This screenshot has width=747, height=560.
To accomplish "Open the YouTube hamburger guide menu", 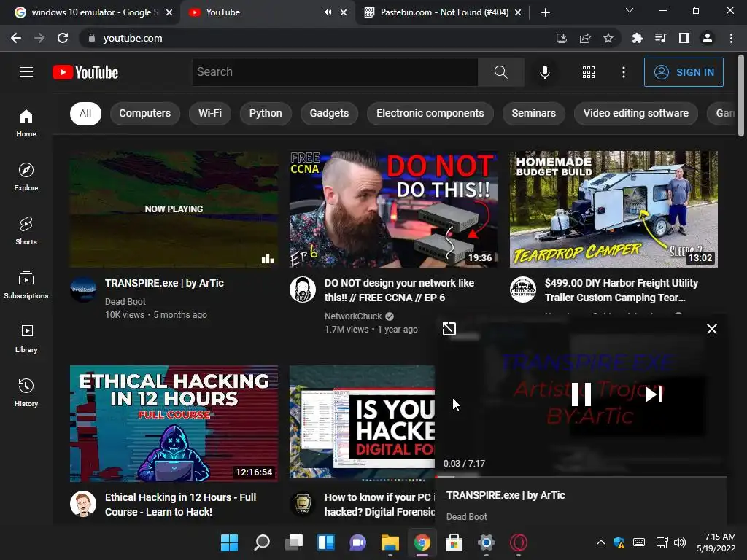I will (x=26, y=72).
